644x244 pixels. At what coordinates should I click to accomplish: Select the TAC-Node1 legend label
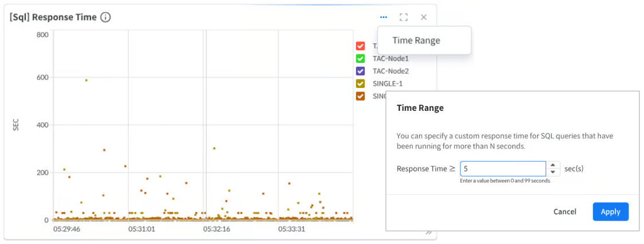point(390,59)
